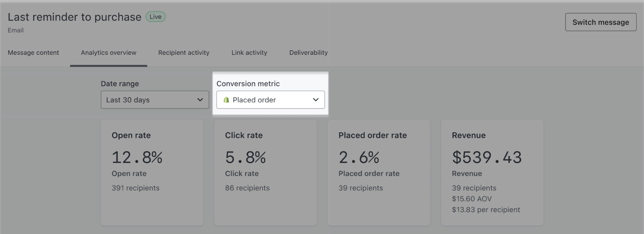Select the Placed order rate card heading
Image resolution: width=644 pixels, height=234 pixels.
[372, 135]
